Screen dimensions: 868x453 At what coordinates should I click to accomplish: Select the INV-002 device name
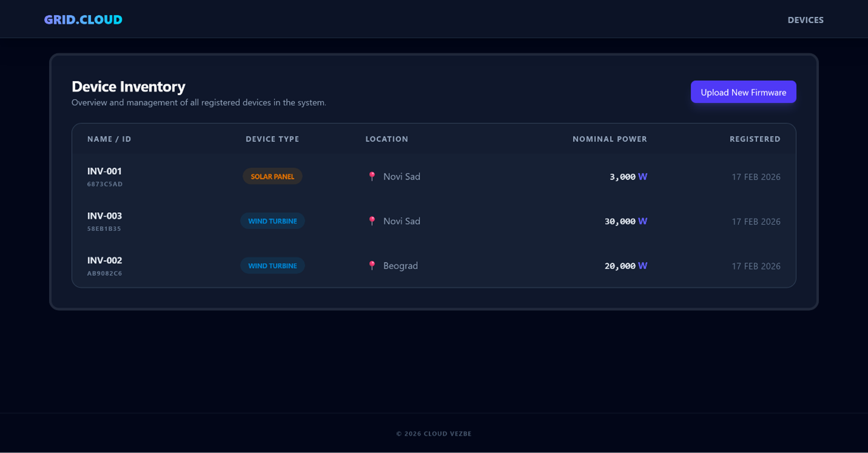[x=104, y=260]
